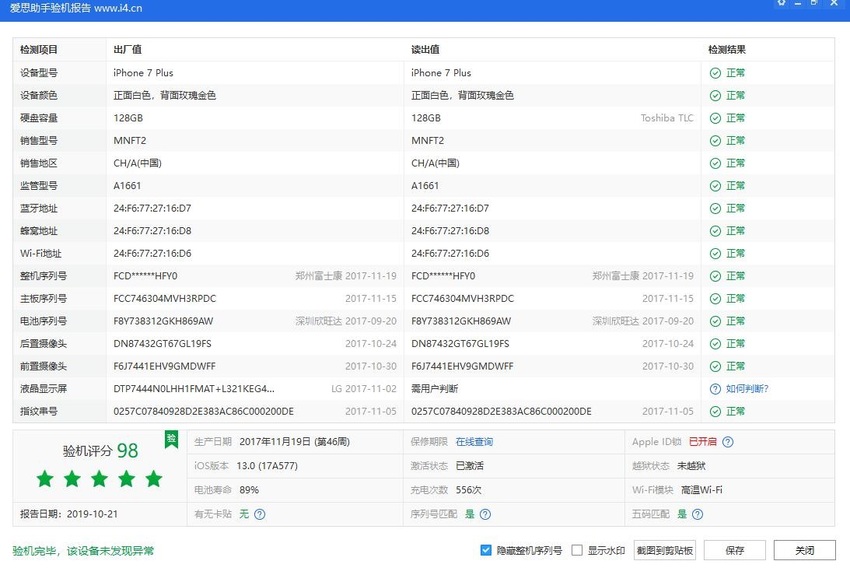Click the 未越狱 jailbreak status
The image size is (850, 575).
pos(691,466)
